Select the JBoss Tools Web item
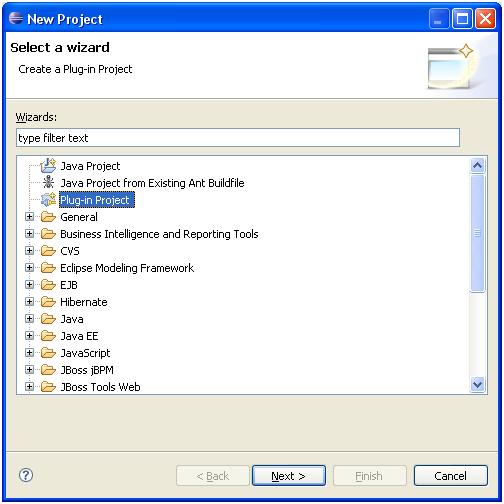The height and width of the screenshot is (504, 504). 100,387
